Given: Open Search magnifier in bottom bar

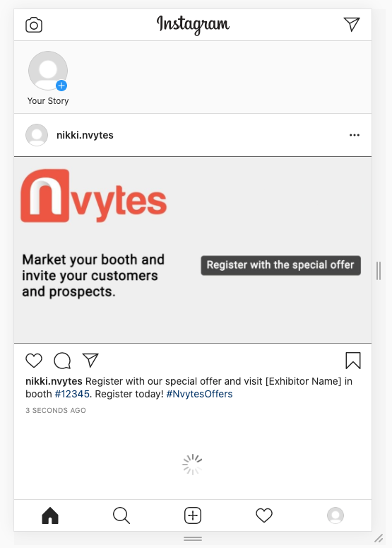Looking at the screenshot, I should (121, 515).
